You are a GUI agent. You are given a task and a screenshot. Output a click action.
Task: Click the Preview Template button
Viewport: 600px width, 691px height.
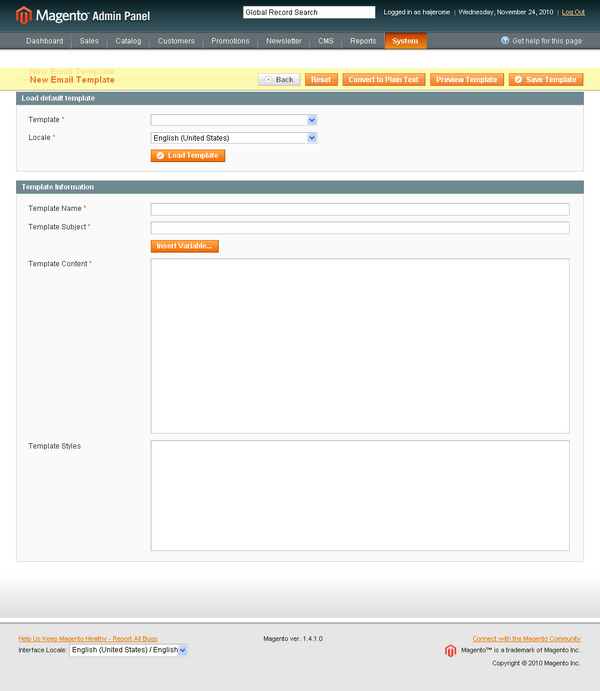(467, 79)
